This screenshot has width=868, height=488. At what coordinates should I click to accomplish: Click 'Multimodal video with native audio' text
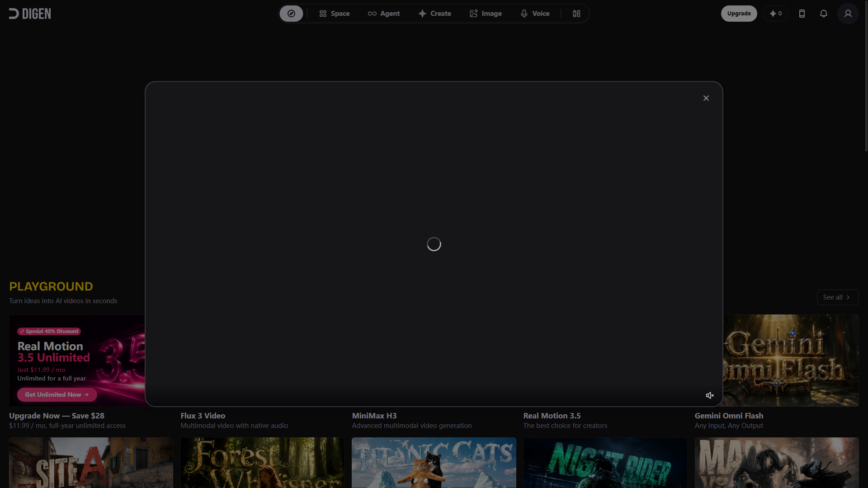tap(234, 426)
